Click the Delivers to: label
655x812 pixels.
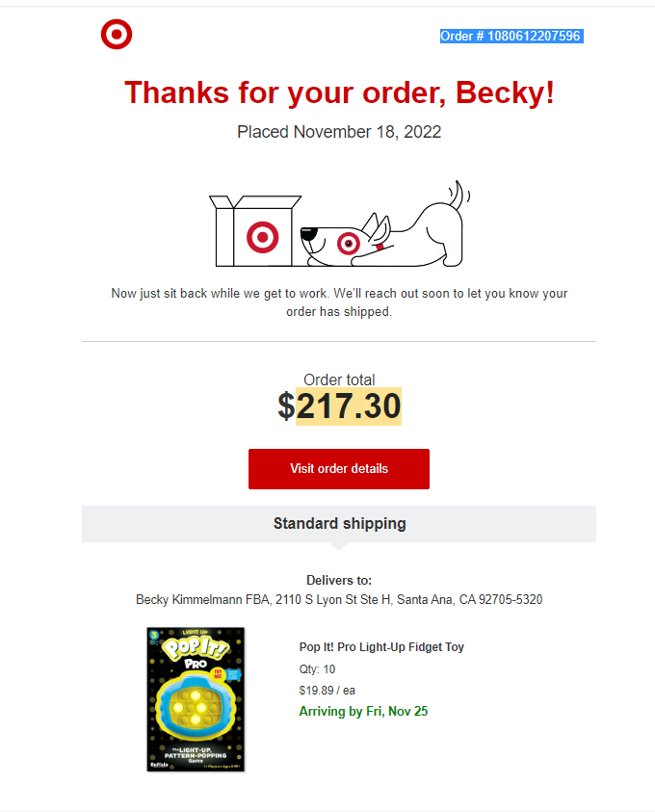tap(339, 580)
